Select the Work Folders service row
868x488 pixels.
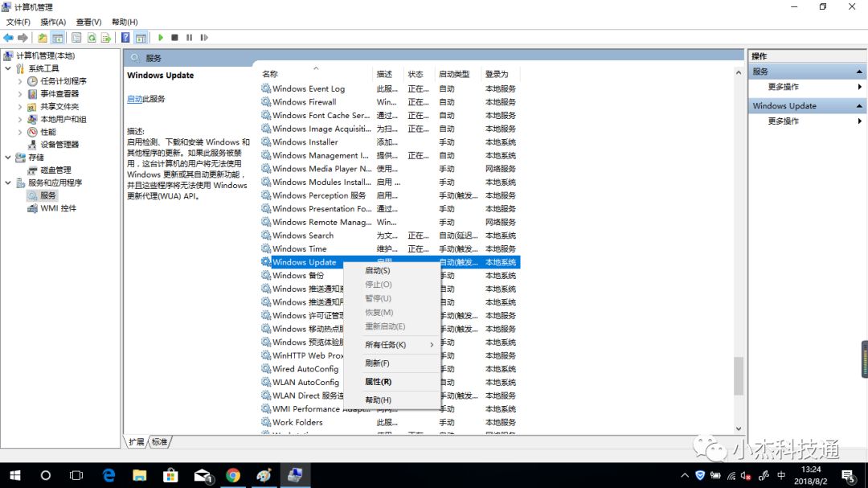coord(390,422)
